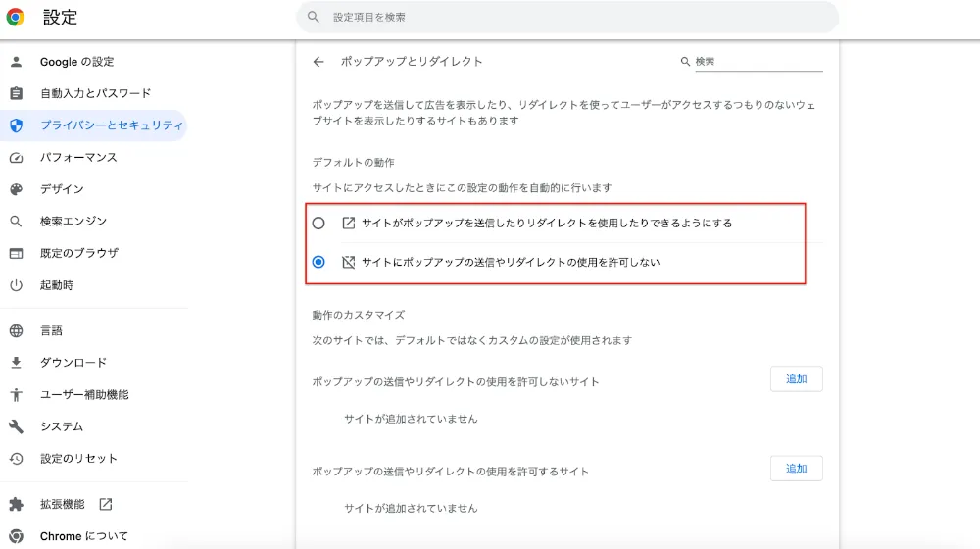Image resolution: width=980 pixels, height=549 pixels.
Task: Click the accessibility icon for ユーザー補助機能
Action: [17, 394]
